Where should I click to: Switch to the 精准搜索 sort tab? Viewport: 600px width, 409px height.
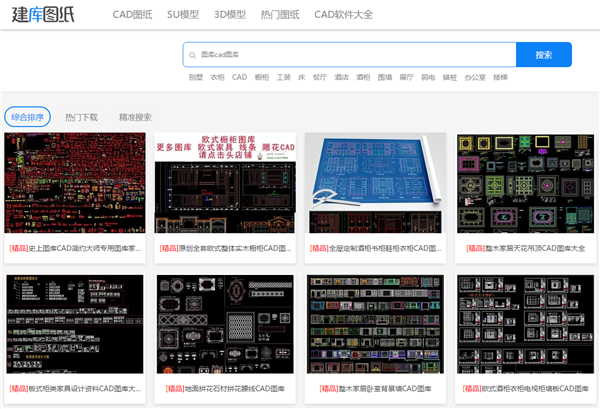click(135, 117)
